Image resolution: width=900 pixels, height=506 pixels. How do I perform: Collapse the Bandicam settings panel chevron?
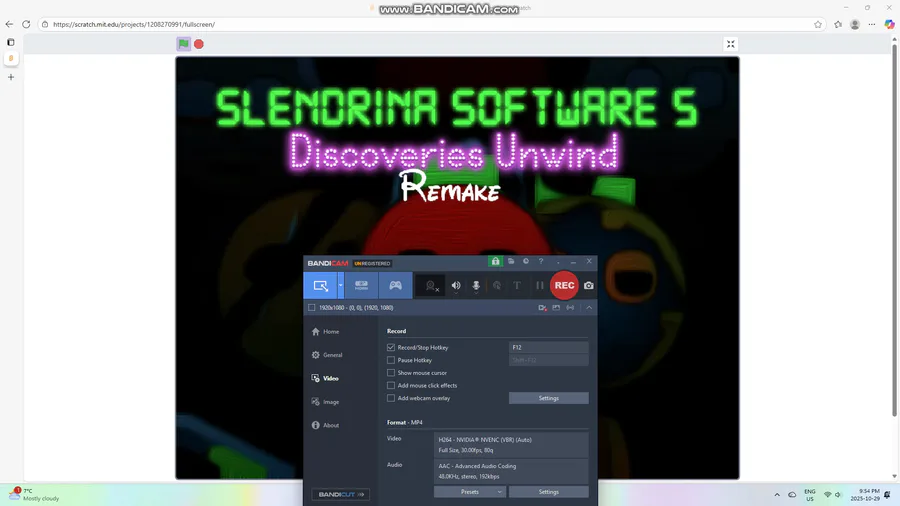(x=589, y=308)
